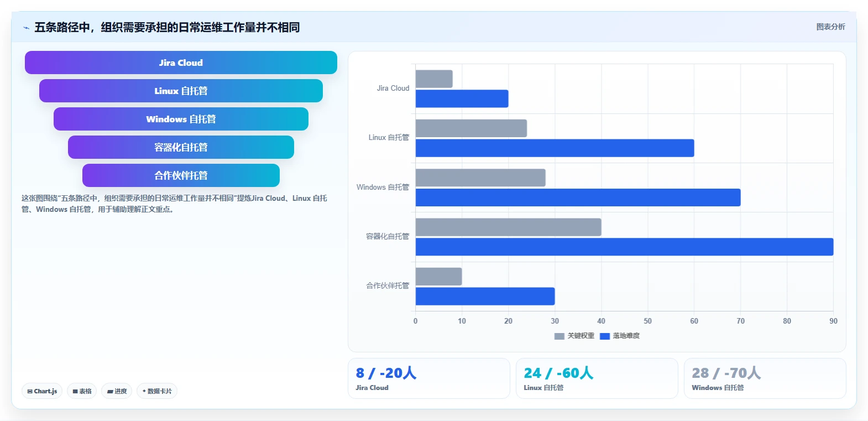Click the blue Jira Cloud chart bar

tap(462, 98)
